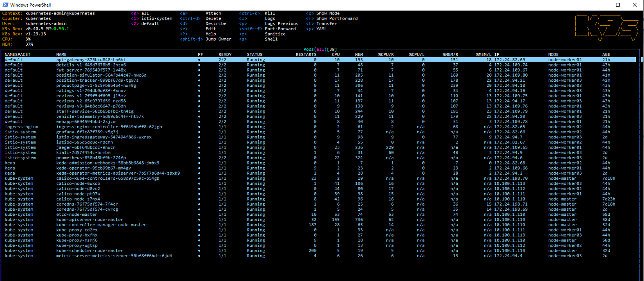This screenshot has width=644, height=281.
Task: Click kube-apiserver-node-master pod name
Action: 90,220
